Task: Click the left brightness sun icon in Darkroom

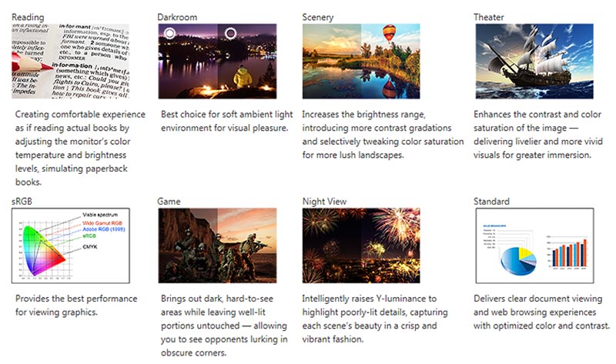Action: [170, 33]
